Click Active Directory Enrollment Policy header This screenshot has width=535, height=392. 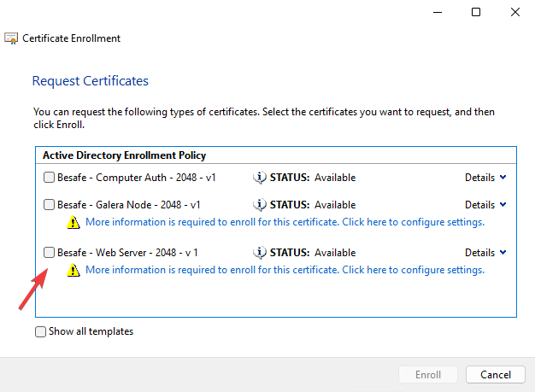coord(124,155)
